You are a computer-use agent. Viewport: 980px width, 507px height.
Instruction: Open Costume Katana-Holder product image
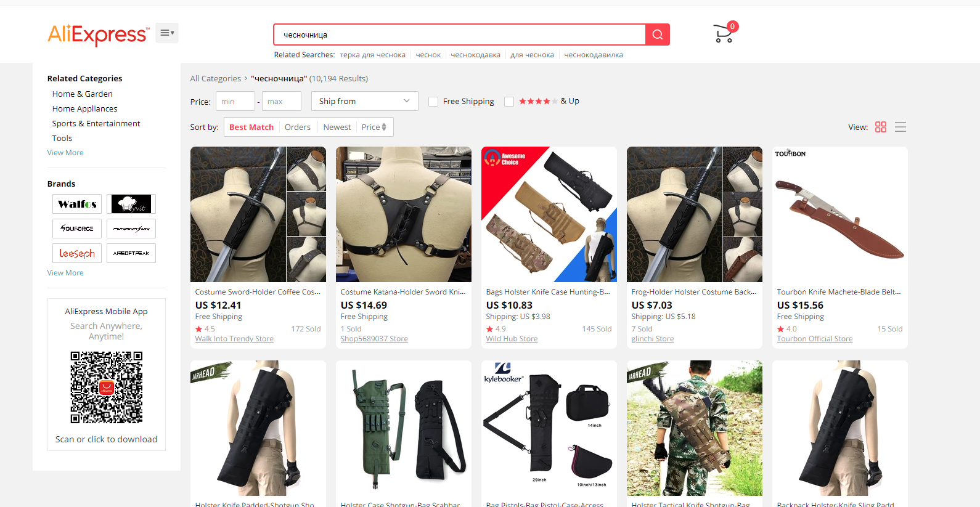[x=404, y=214]
